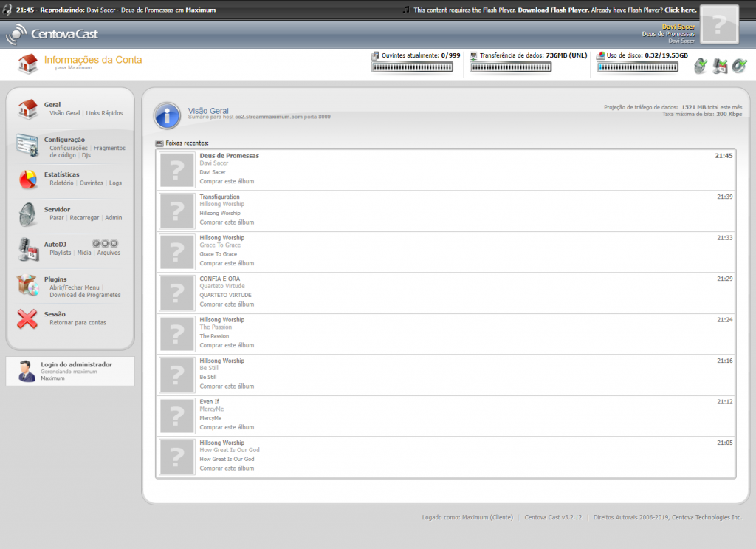Open DJs under Configuração
Image resolution: width=756 pixels, height=549 pixels.
[x=86, y=155]
